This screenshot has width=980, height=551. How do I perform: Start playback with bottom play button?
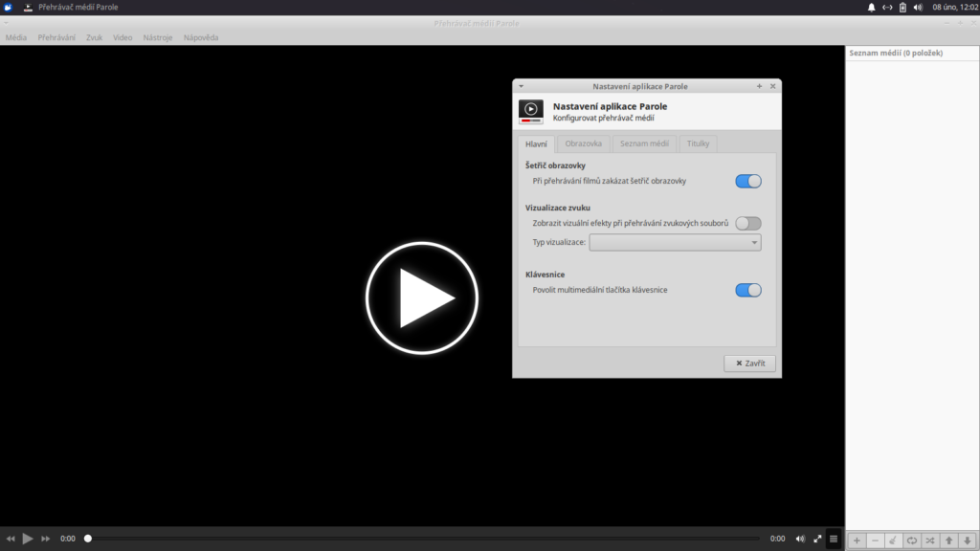[x=28, y=539]
